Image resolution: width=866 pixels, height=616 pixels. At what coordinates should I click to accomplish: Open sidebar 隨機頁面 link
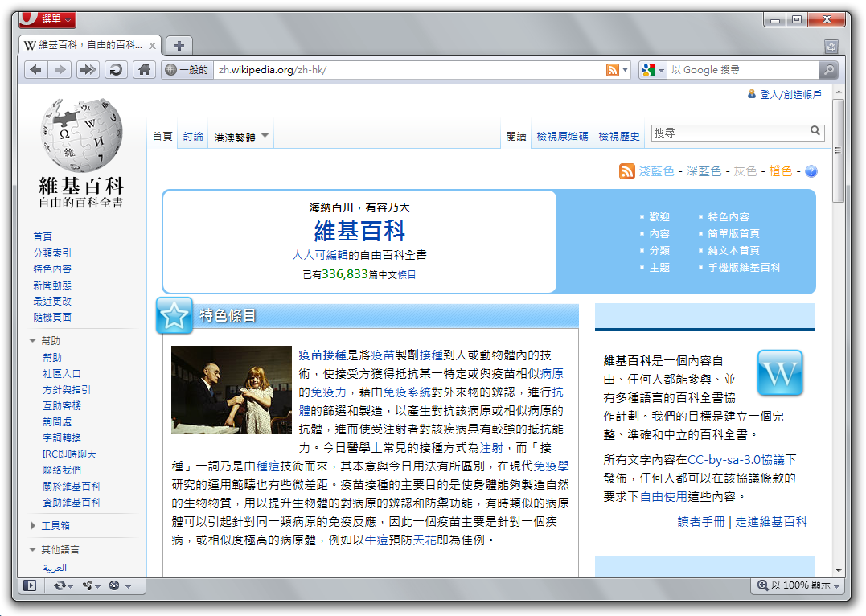52,318
